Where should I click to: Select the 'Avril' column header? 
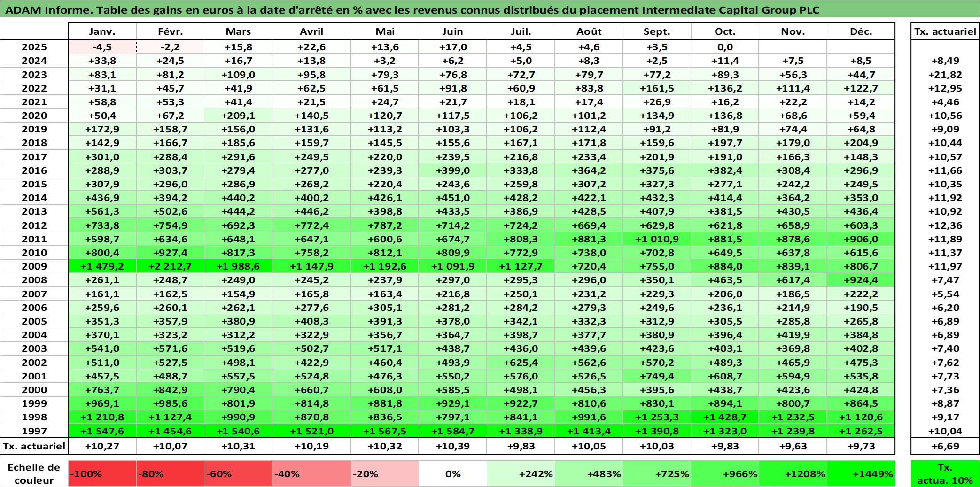[x=311, y=31]
